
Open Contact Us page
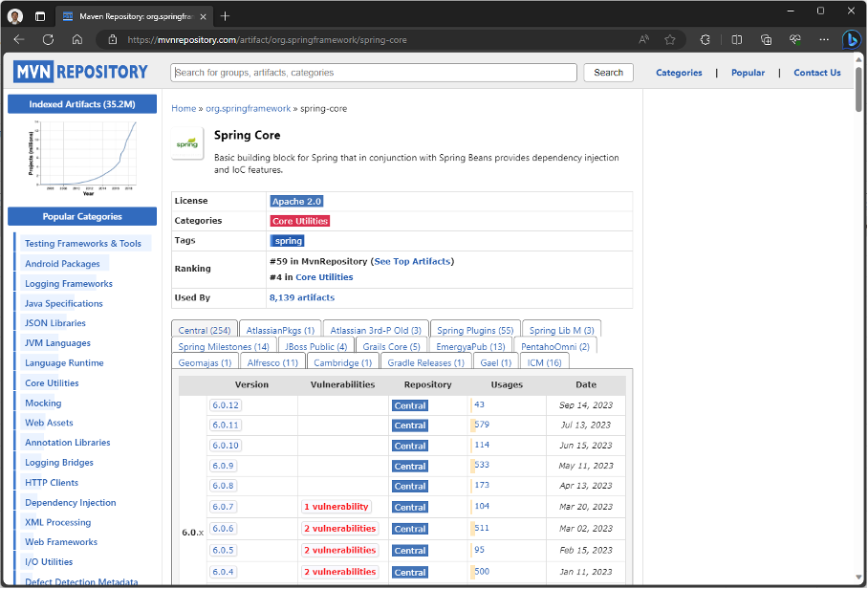pos(817,73)
